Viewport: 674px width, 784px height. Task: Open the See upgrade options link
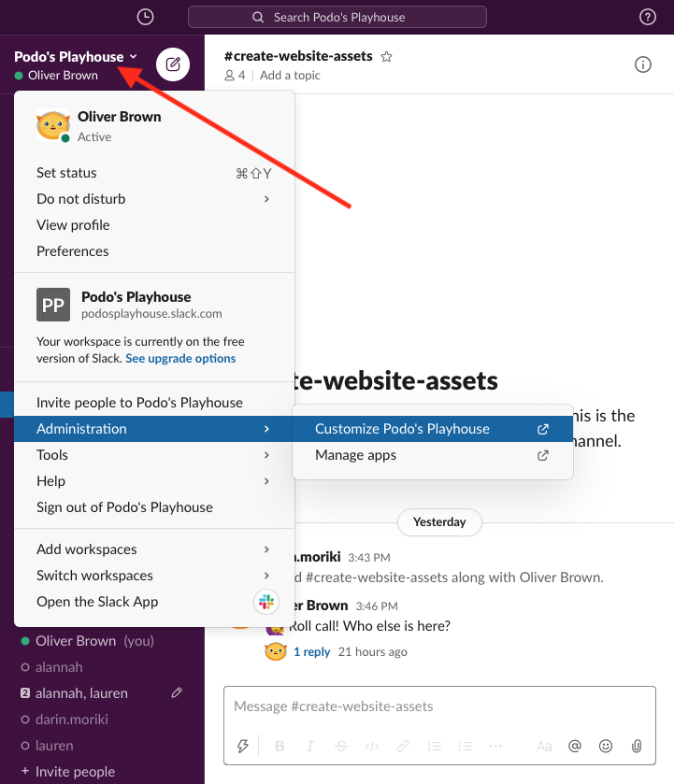179,358
